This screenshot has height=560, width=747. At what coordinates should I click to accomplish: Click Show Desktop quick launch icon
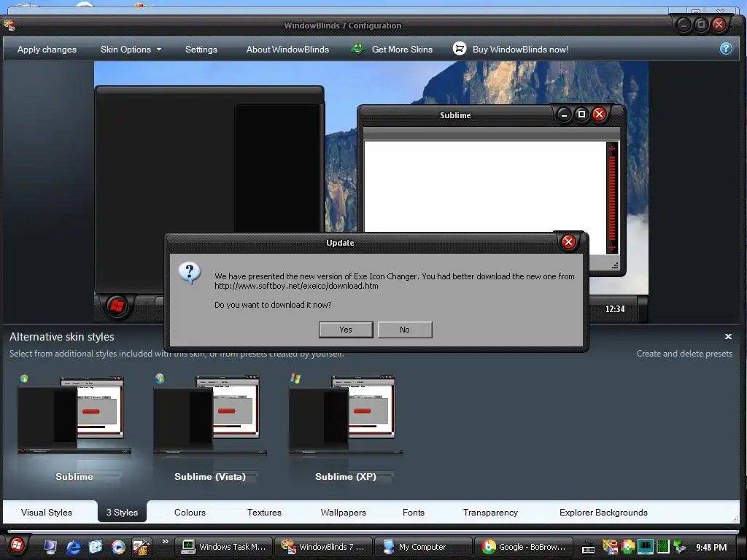(x=50, y=547)
